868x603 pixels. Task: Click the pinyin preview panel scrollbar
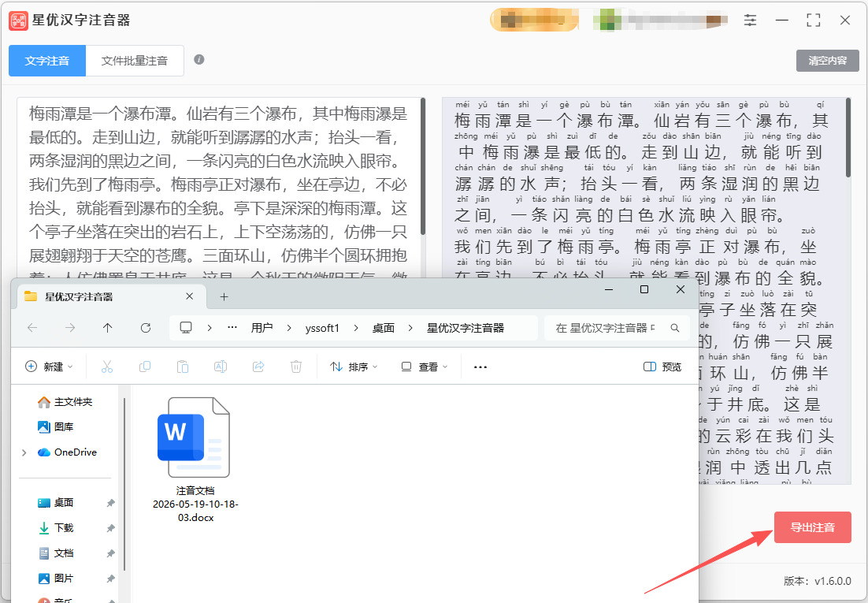pos(848,137)
